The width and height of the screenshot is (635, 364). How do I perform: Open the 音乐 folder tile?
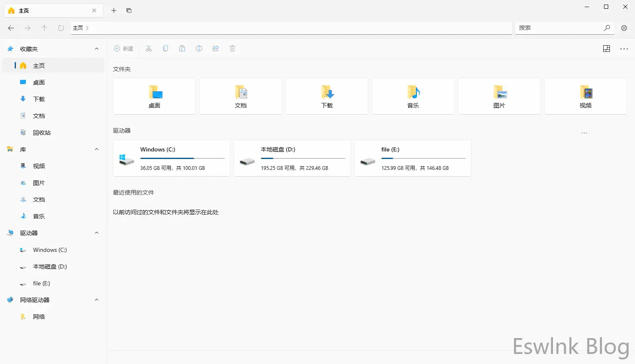click(x=413, y=96)
